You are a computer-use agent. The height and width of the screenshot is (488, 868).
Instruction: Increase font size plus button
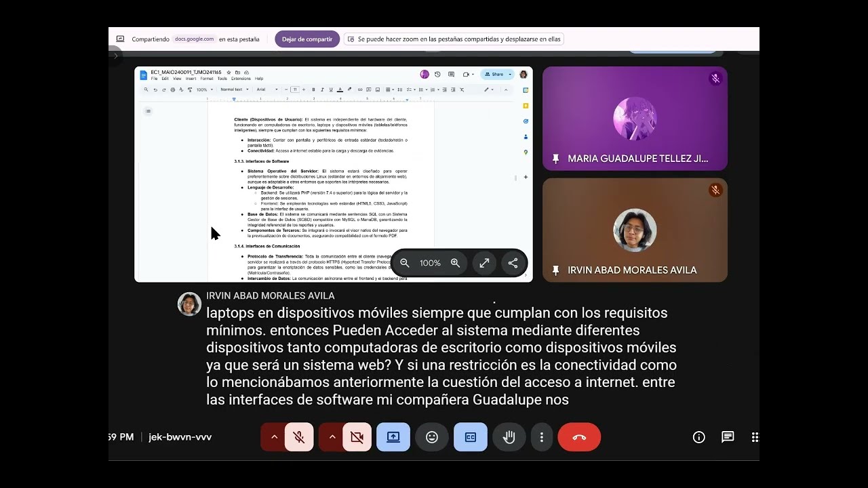(304, 89)
